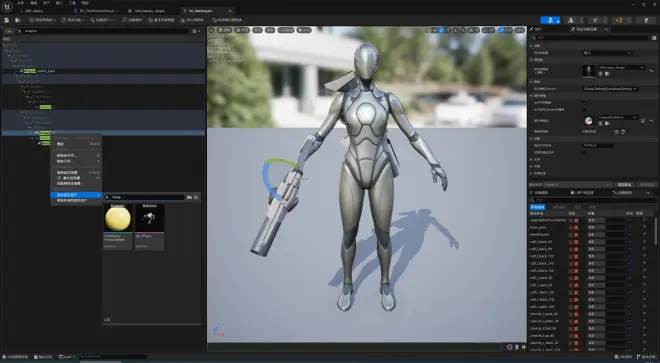Click the red record button below the viewport

509,347
